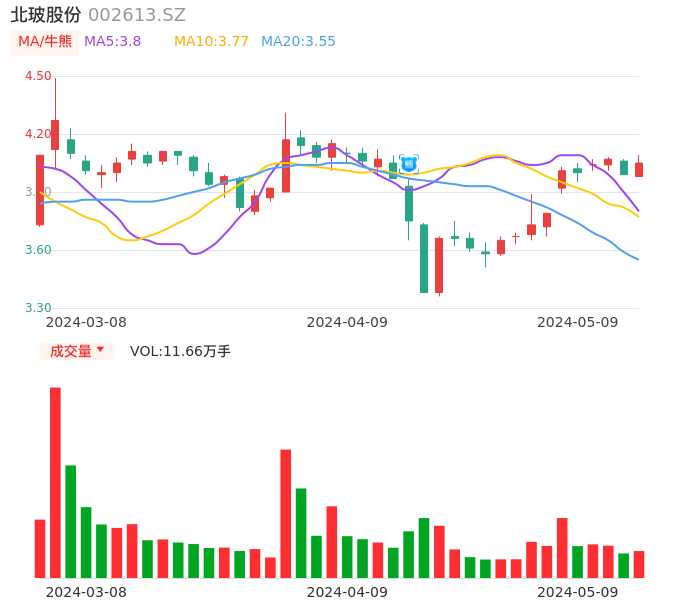686x606 pixels.
Task: Click the 3.30 price axis label
Action: coord(38,308)
